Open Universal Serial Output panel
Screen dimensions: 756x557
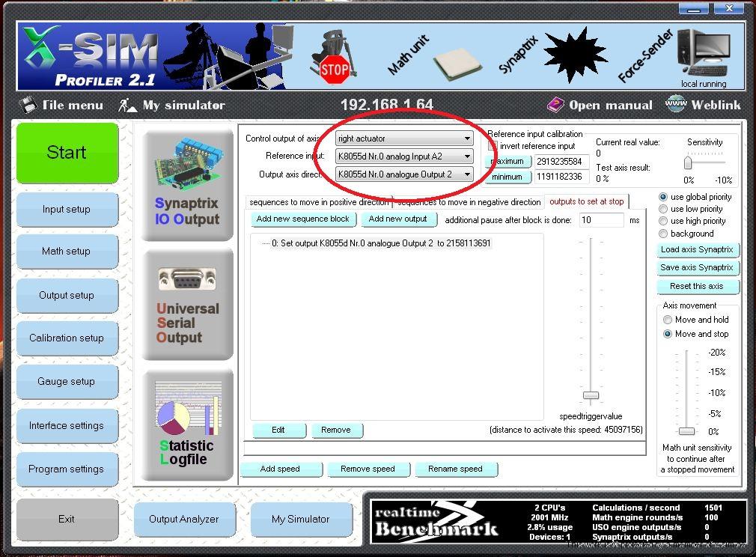click(187, 305)
